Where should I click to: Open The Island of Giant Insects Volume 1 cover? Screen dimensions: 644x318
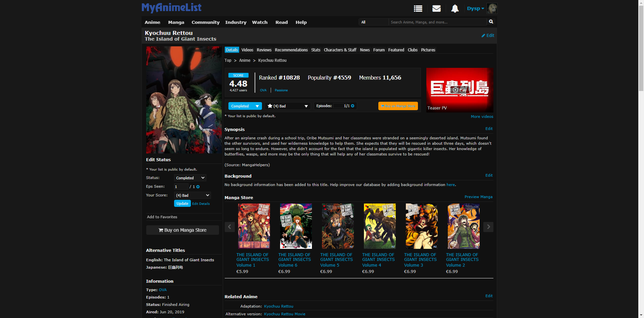tap(254, 226)
